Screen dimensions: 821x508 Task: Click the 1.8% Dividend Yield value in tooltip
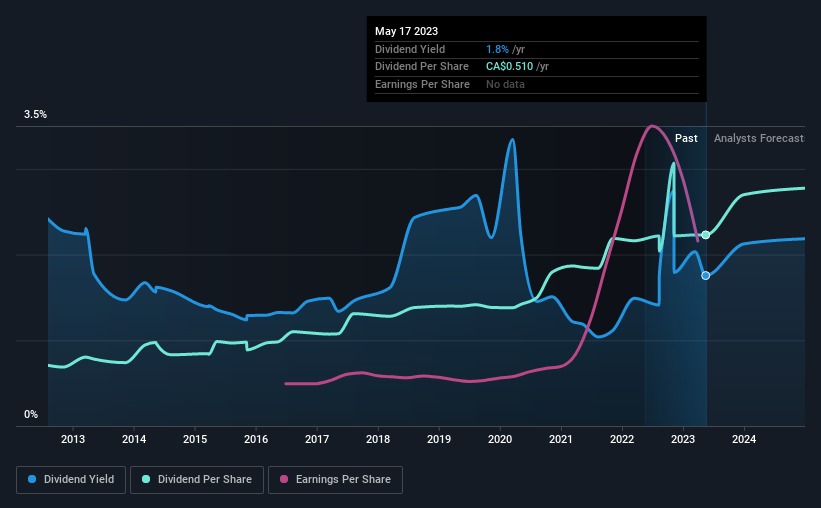[497, 49]
